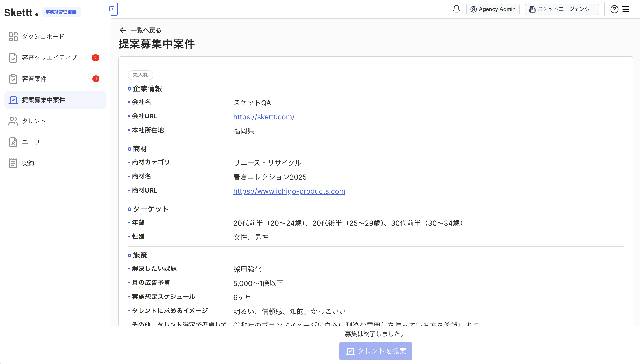
Task: Open the notifications bell
Action: click(x=456, y=9)
